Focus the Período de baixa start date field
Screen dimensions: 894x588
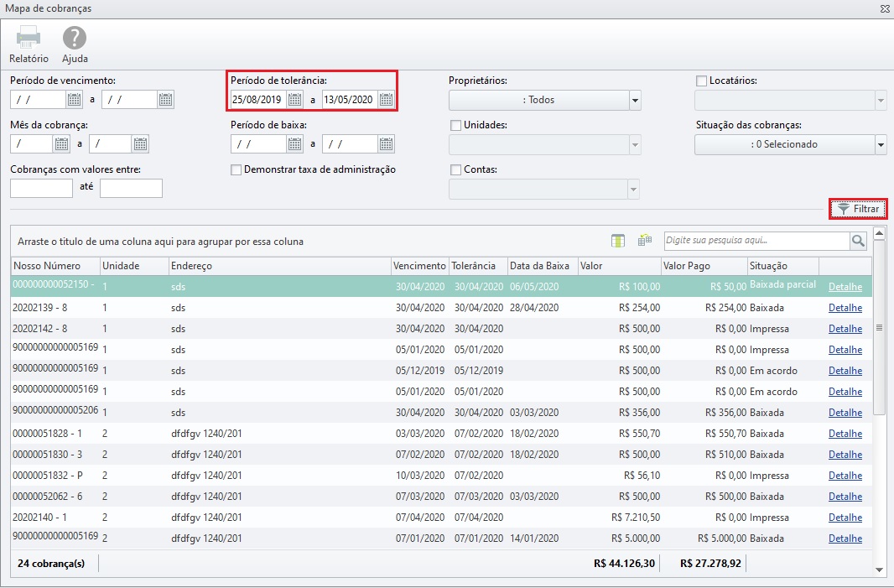pyautogui.click(x=259, y=144)
